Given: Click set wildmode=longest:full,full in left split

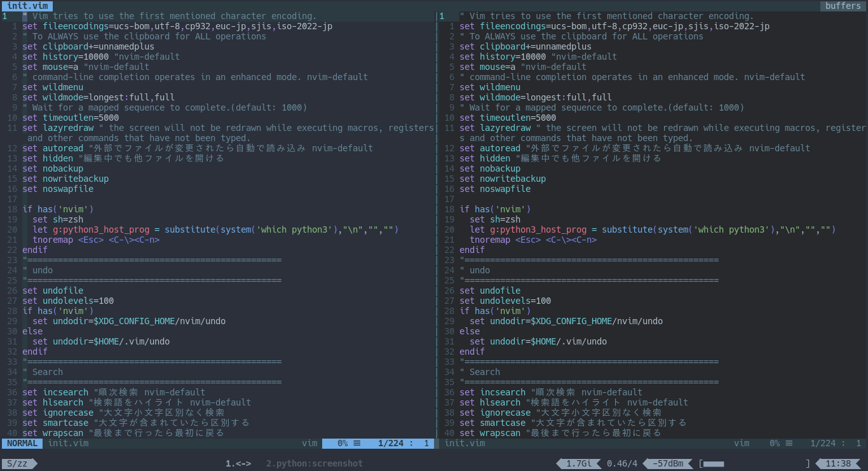Looking at the screenshot, I should [98, 97].
